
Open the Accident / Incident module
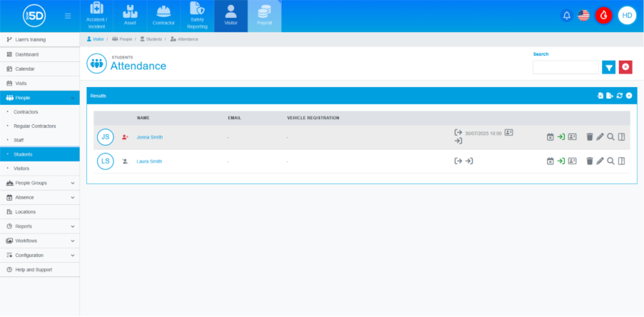96,16
